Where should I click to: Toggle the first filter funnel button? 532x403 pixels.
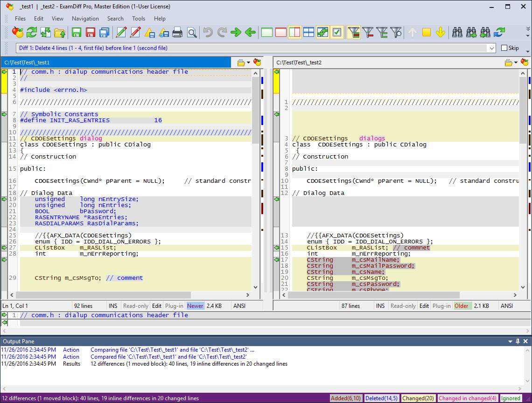click(x=354, y=32)
